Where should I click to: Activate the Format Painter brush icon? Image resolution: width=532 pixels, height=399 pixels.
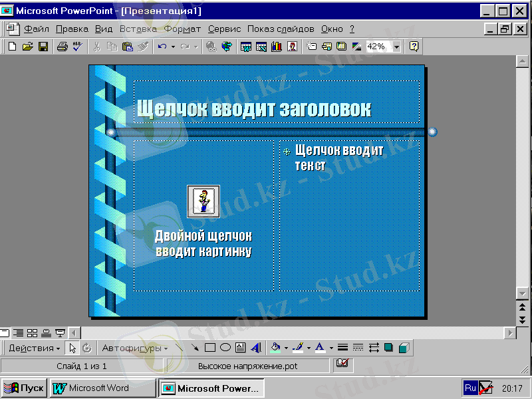coord(143,47)
